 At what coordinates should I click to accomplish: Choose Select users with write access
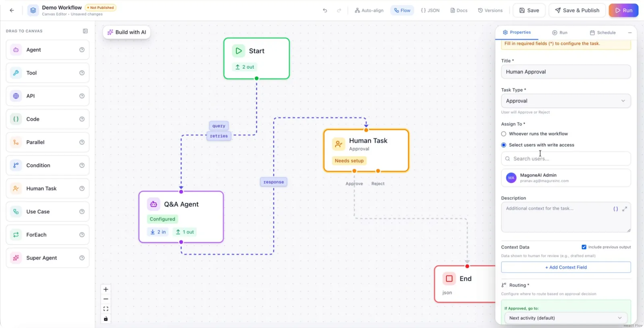pos(504,145)
